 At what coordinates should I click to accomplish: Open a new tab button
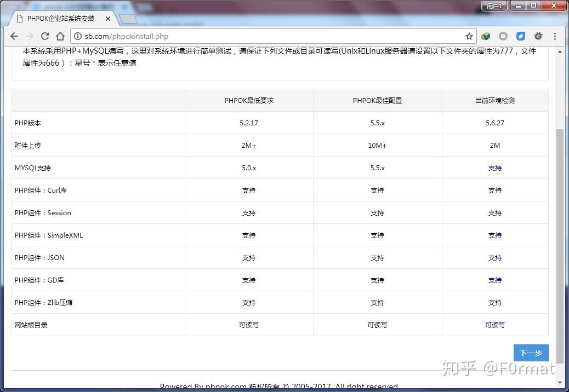pos(128,19)
